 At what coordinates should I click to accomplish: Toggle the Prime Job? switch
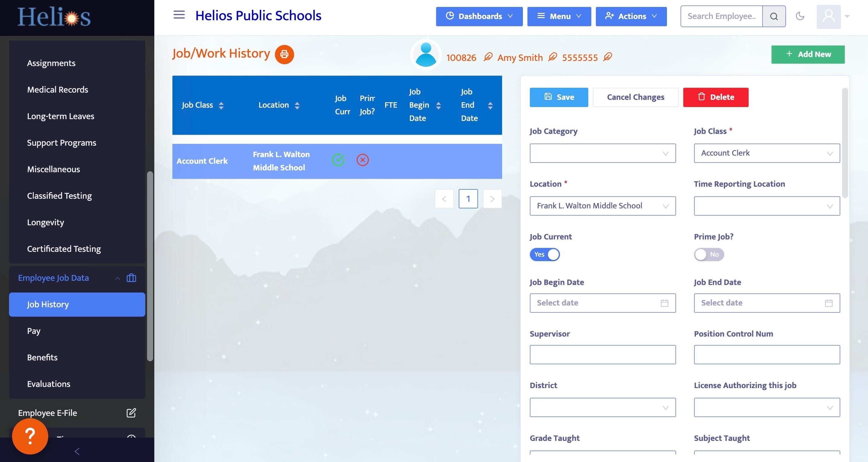(709, 254)
